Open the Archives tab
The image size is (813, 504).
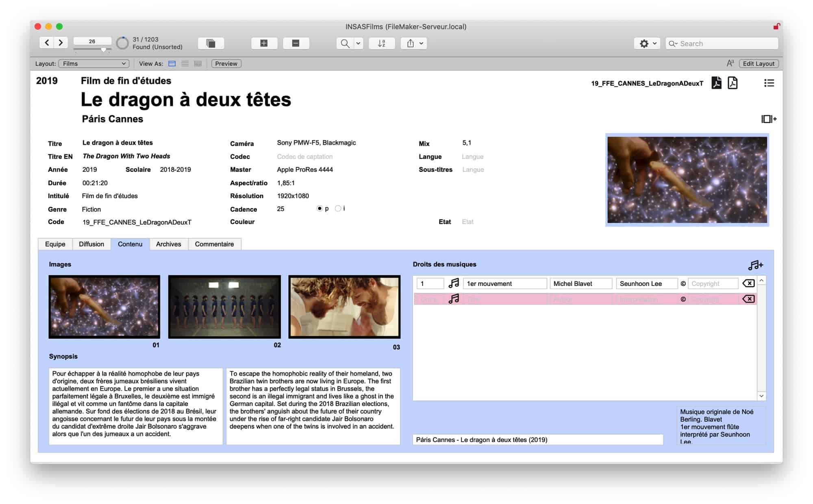click(x=168, y=244)
